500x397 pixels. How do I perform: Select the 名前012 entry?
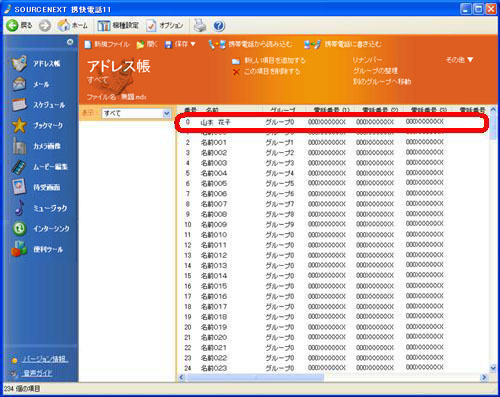tap(214, 256)
